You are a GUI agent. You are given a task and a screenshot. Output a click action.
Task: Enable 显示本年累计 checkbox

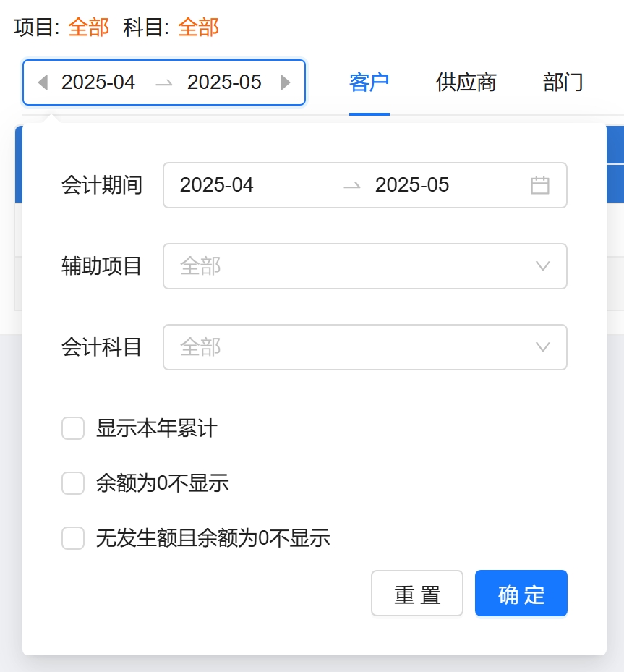73,428
